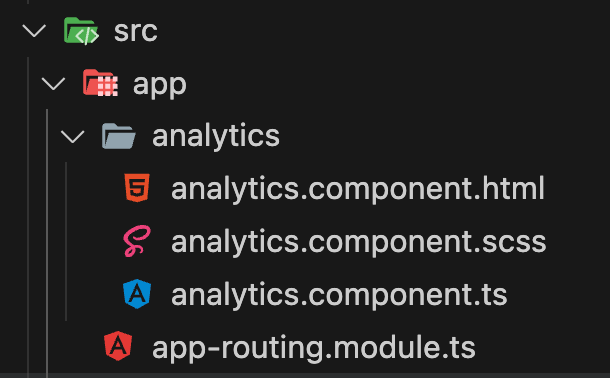Open app-routing.module.ts file
Viewport: 610px width, 378px height.
[x=314, y=348]
